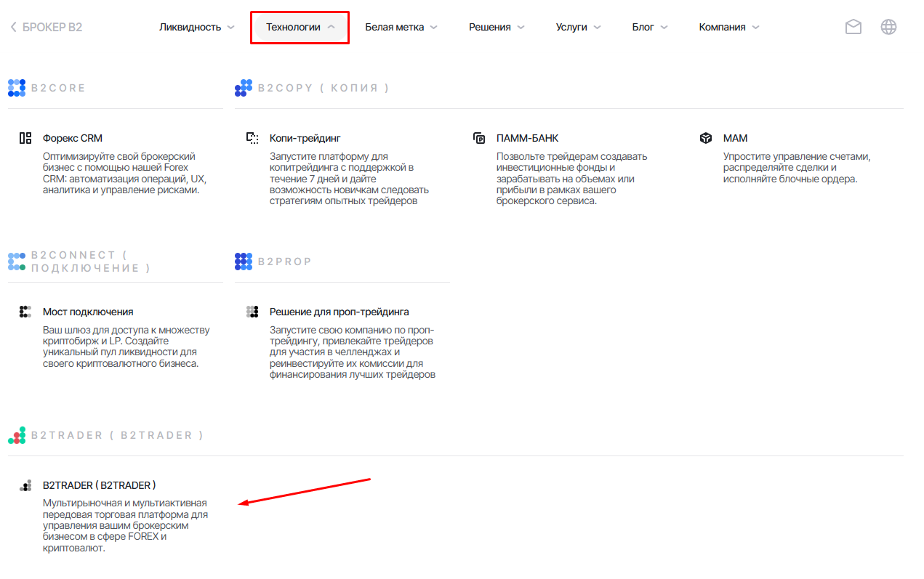924x579 pixels.
Task: Expand the Ликвидность dropdown menu
Action: [x=197, y=27]
